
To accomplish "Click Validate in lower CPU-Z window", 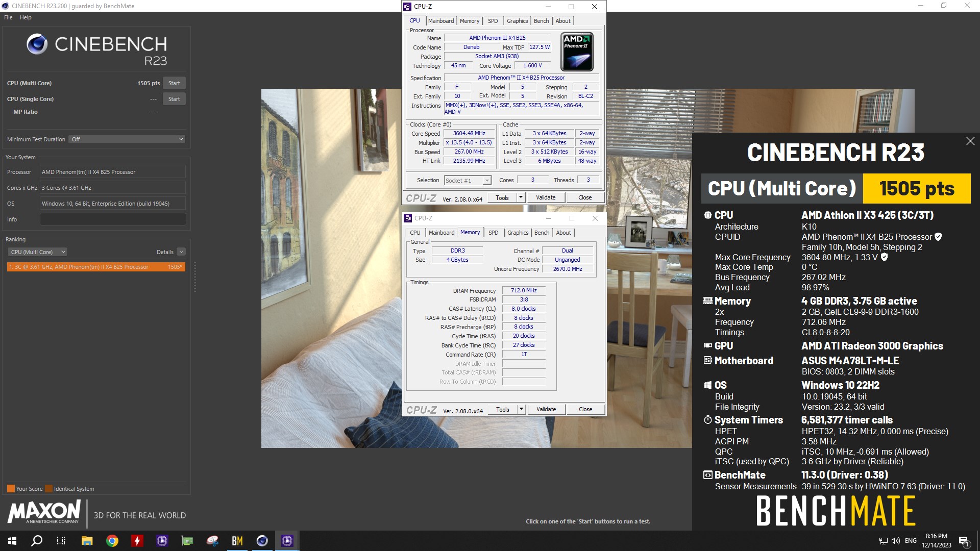I will pos(546,409).
